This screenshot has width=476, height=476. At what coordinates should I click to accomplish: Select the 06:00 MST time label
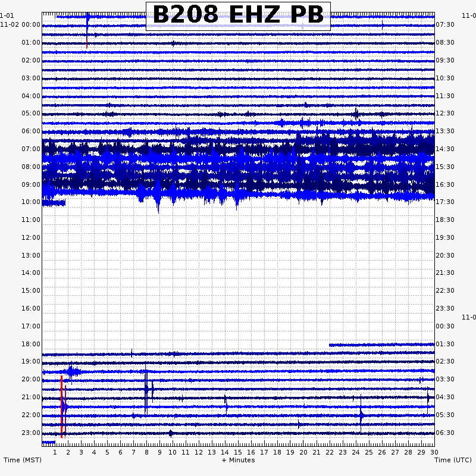(x=31, y=131)
